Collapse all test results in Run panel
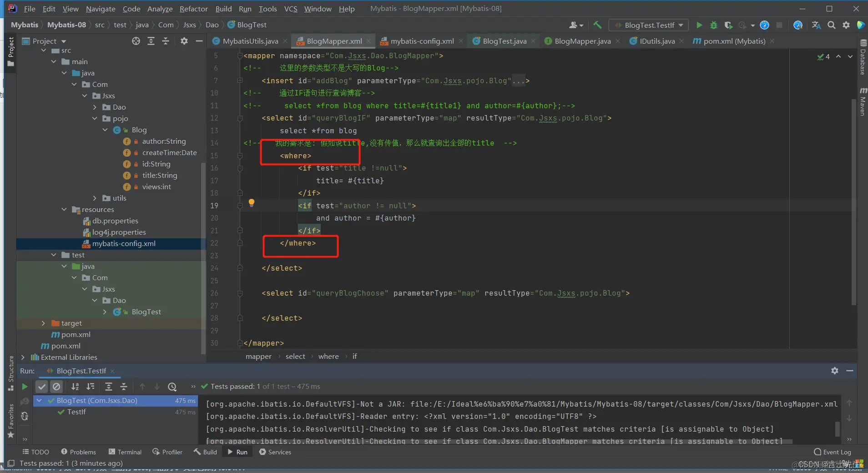 tap(124, 387)
